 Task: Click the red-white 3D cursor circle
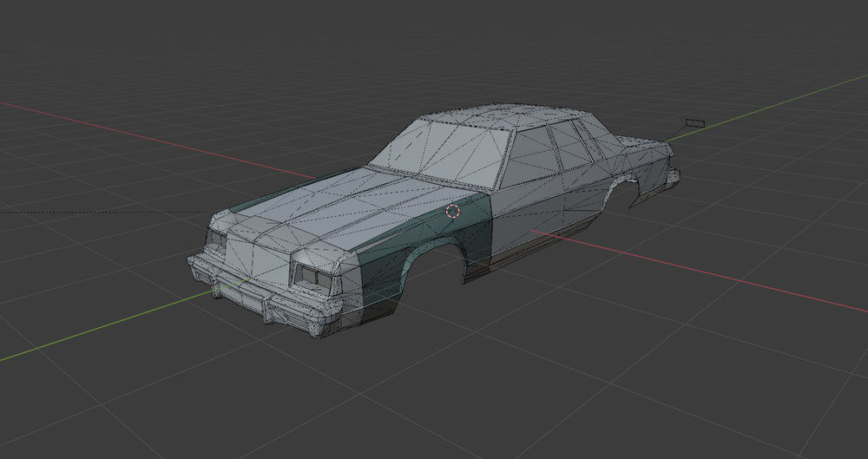[x=452, y=211]
